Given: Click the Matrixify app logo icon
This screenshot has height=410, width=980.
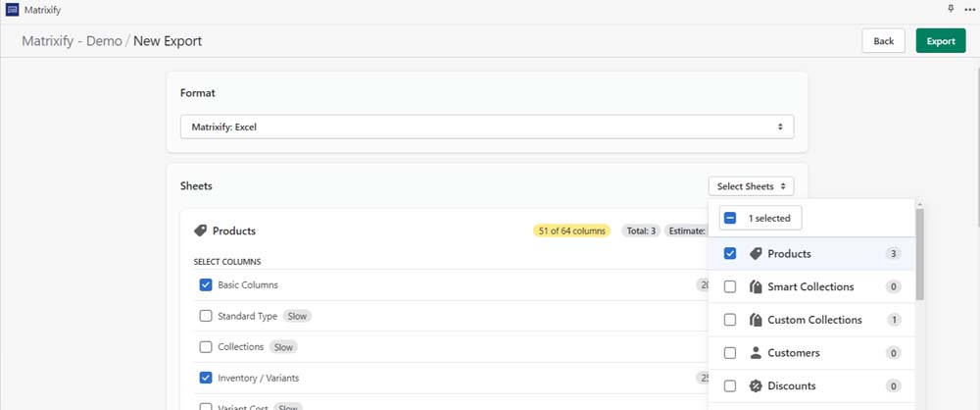Looking at the screenshot, I should pos(12,10).
